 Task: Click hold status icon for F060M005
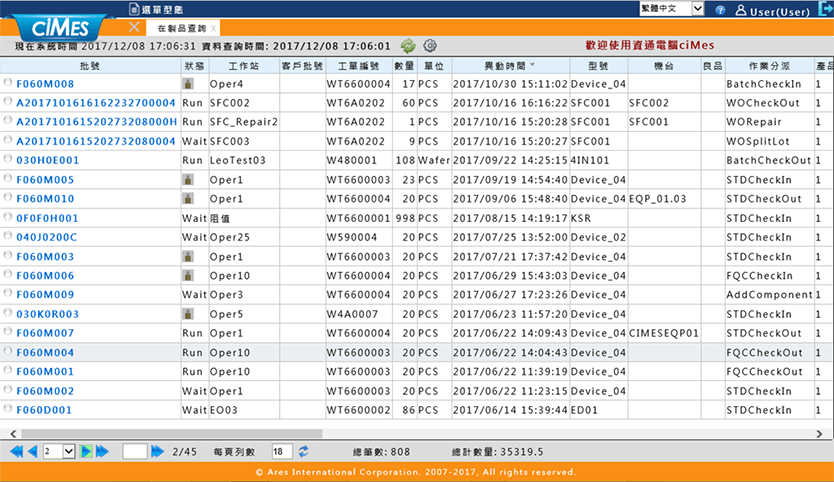[x=188, y=180]
